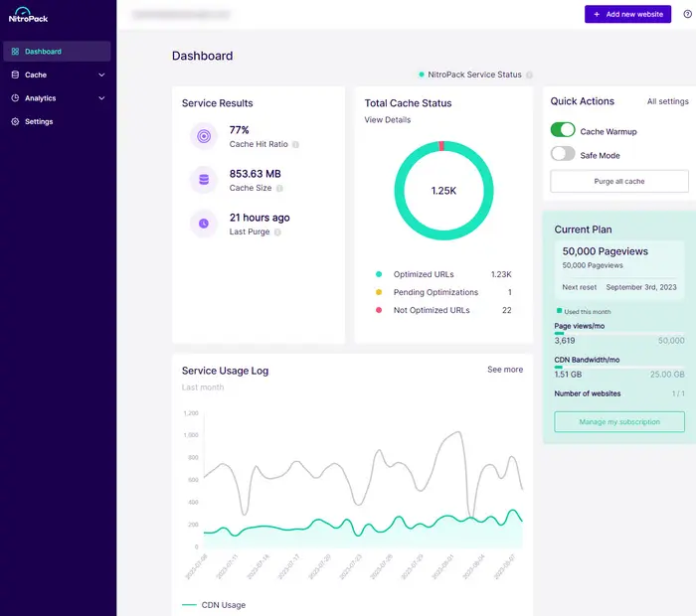696x616 pixels.
Task: Click the Last Purge clock icon
Action: 203,224
